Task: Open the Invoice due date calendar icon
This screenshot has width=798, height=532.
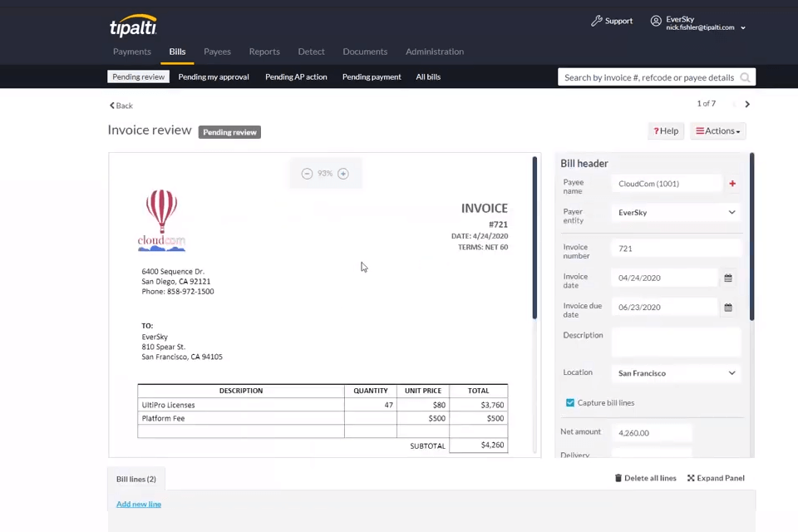Action: click(x=728, y=308)
